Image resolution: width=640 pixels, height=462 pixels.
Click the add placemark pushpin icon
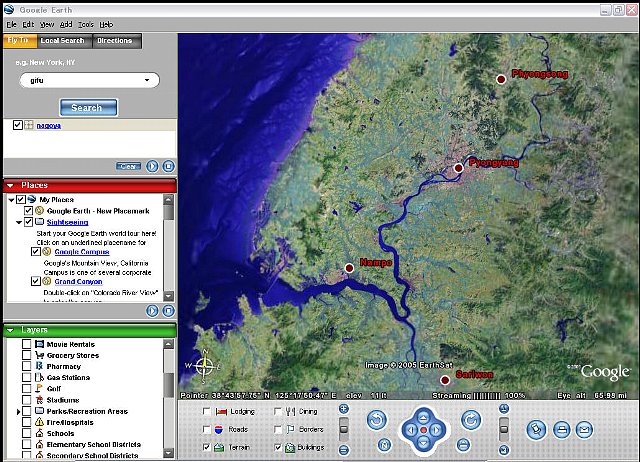536,429
